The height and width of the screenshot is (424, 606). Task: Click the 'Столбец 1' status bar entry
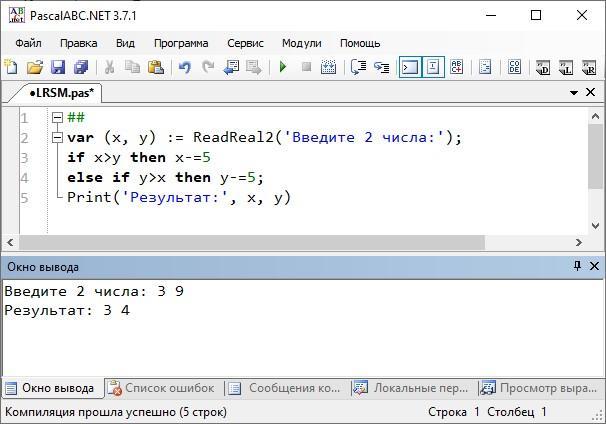click(517, 412)
